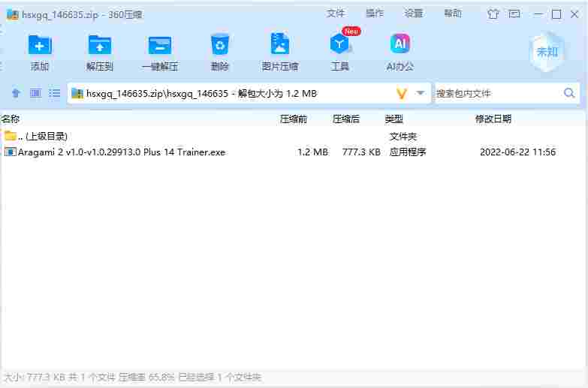This screenshot has height=388, width=588.
Task: Go up one level with the arrow icon
Action: 16,93
